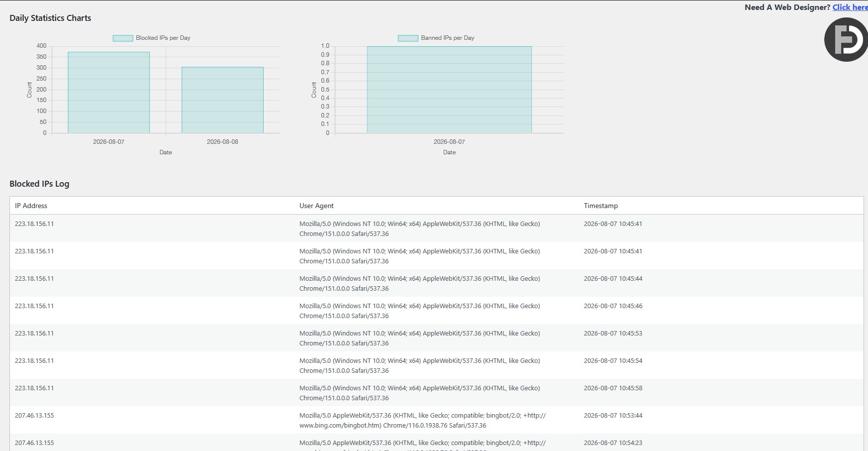Image resolution: width=868 pixels, height=451 pixels.
Task: Click timestamp 2026-08-07 10:45:54
Action: pos(613,361)
